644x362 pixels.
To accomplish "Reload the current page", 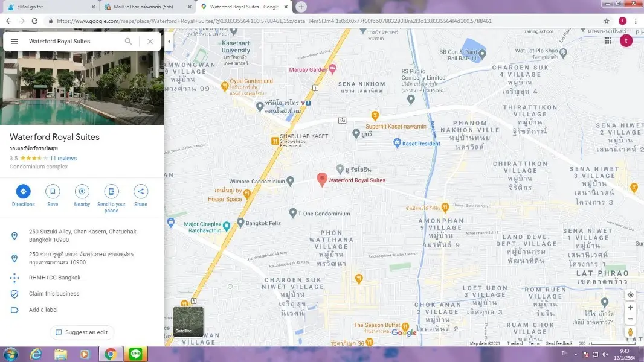I will tap(35, 21).
